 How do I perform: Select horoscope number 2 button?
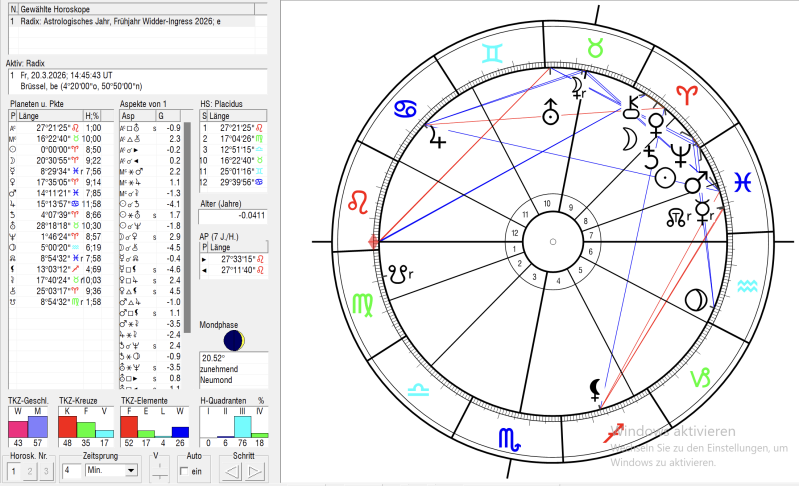[28, 471]
